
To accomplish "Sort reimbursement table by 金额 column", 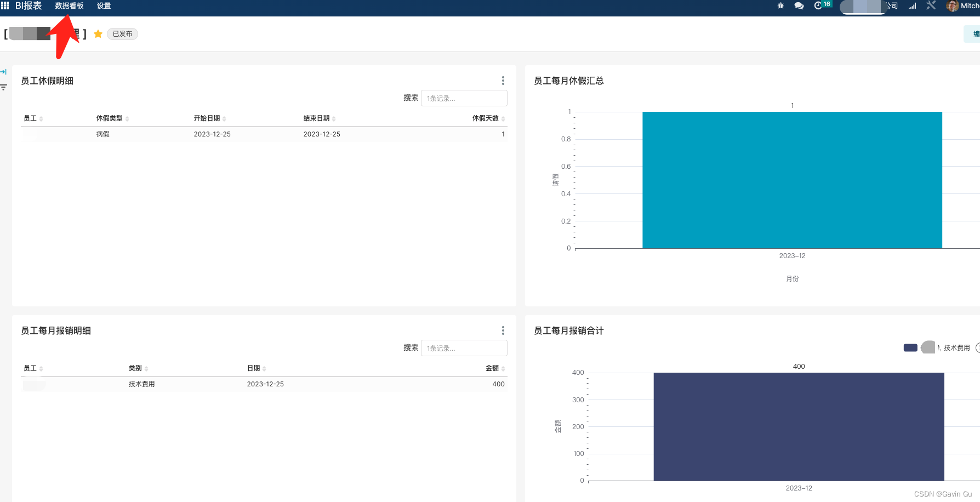I will 495,368.
